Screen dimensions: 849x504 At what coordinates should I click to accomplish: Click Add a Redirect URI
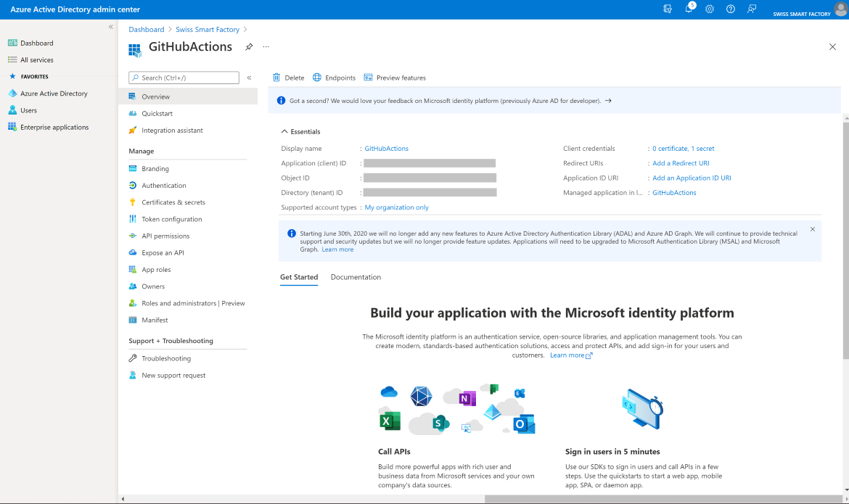681,163
